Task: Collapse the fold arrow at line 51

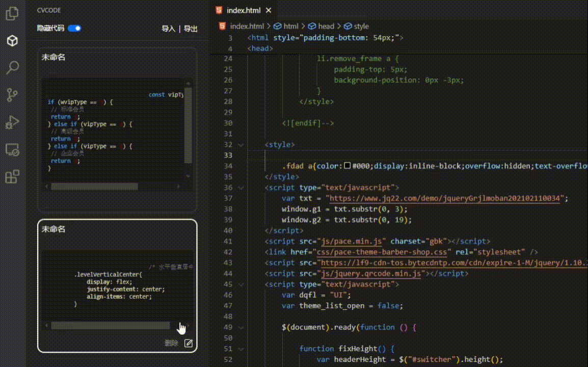Action: click(240, 349)
